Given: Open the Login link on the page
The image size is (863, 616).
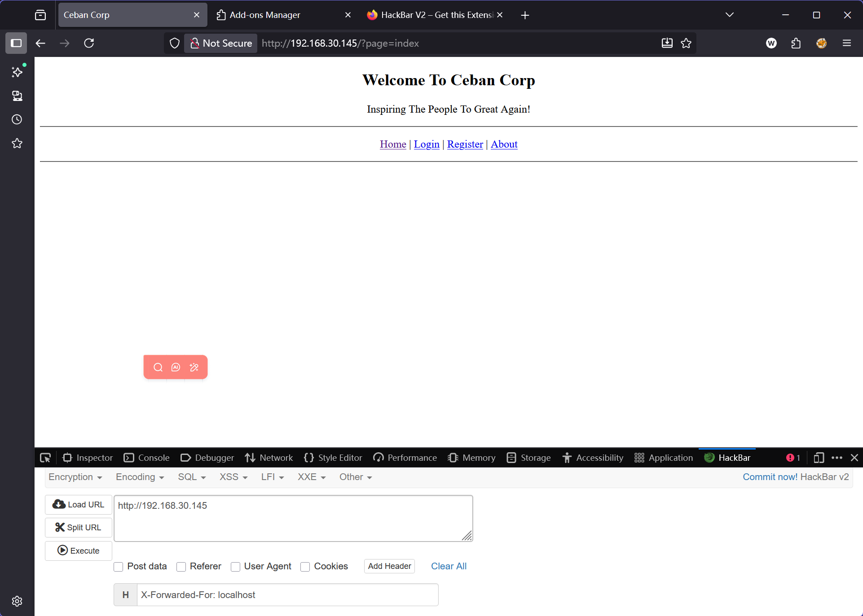Looking at the screenshot, I should click(x=427, y=144).
